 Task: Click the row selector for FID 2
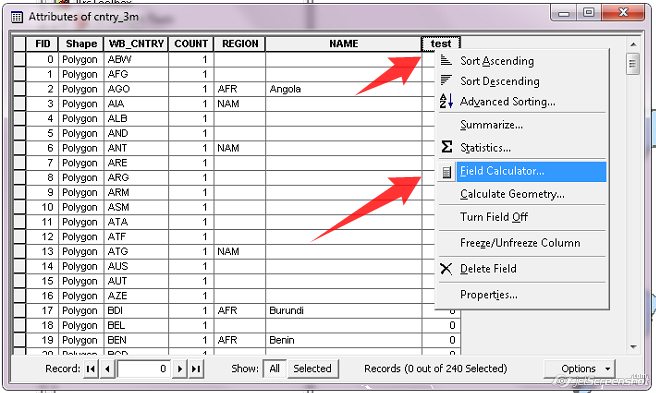[19, 89]
